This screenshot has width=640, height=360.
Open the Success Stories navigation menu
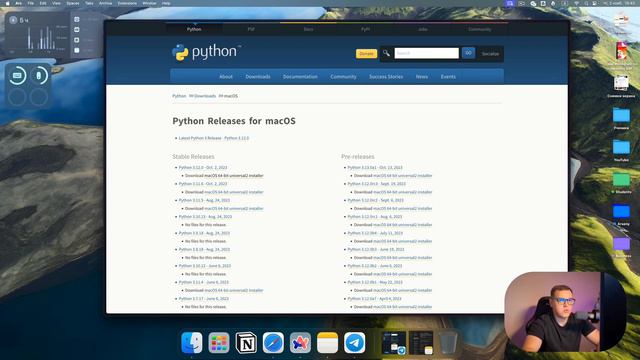[x=386, y=77]
